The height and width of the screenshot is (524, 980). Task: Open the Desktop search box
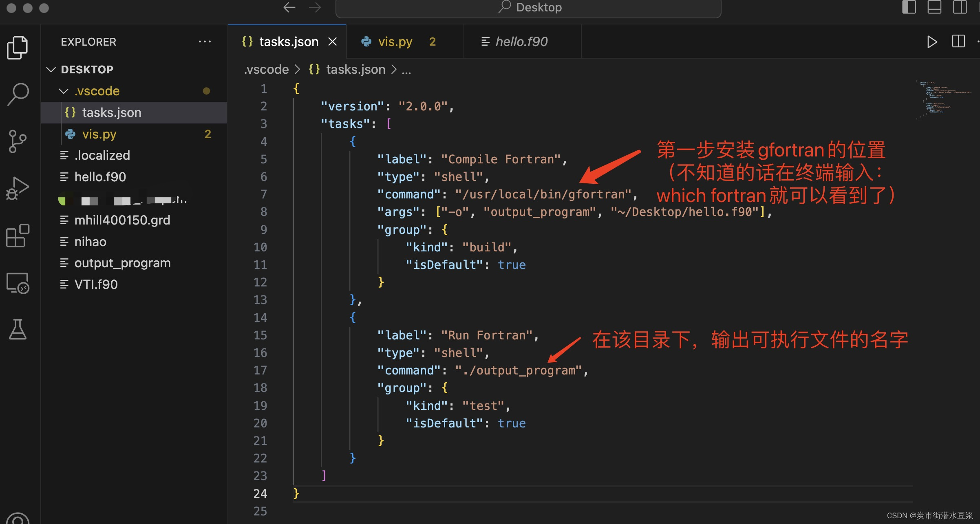point(529,7)
